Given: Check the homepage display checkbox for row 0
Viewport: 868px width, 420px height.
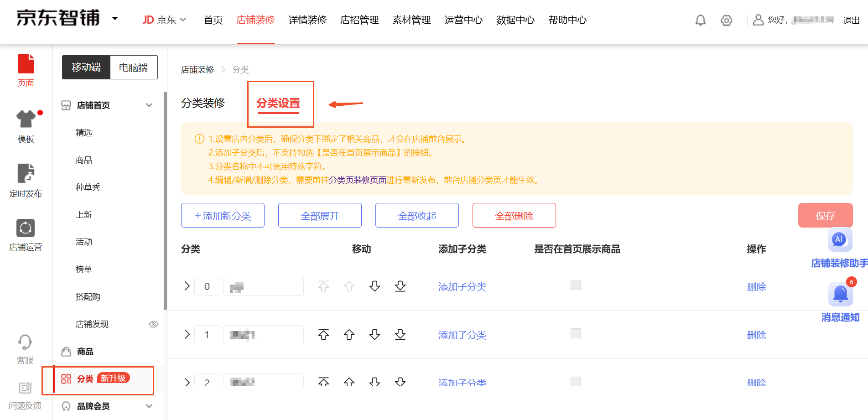Looking at the screenshot, I should 576,285.
